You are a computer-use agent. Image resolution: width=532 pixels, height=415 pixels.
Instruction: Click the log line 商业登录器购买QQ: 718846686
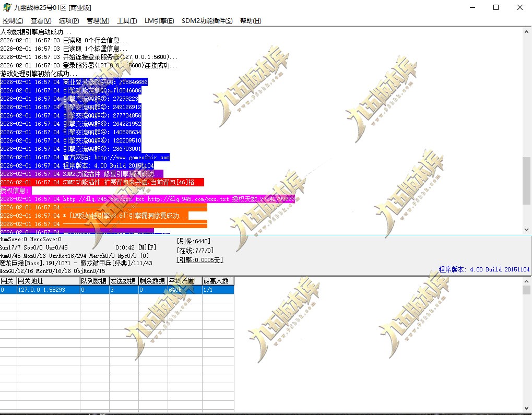pyautogui.click(x=74, y=82)
